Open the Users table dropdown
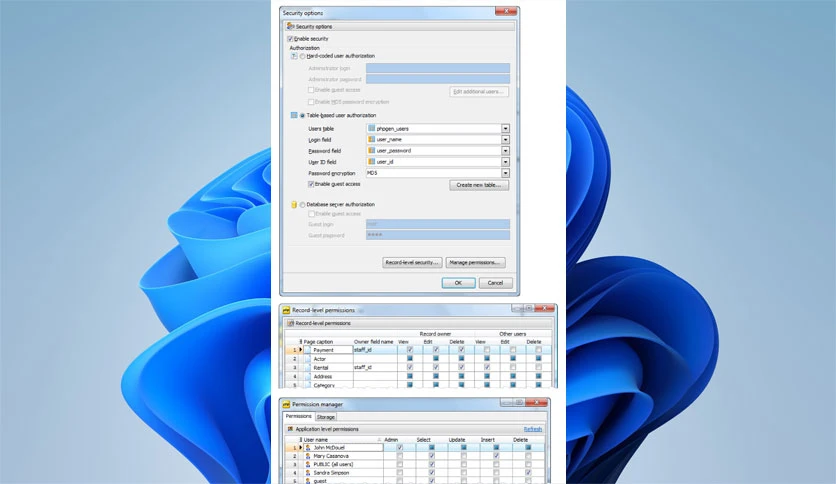This screenshot has width=836, height=484. (505, 128)
